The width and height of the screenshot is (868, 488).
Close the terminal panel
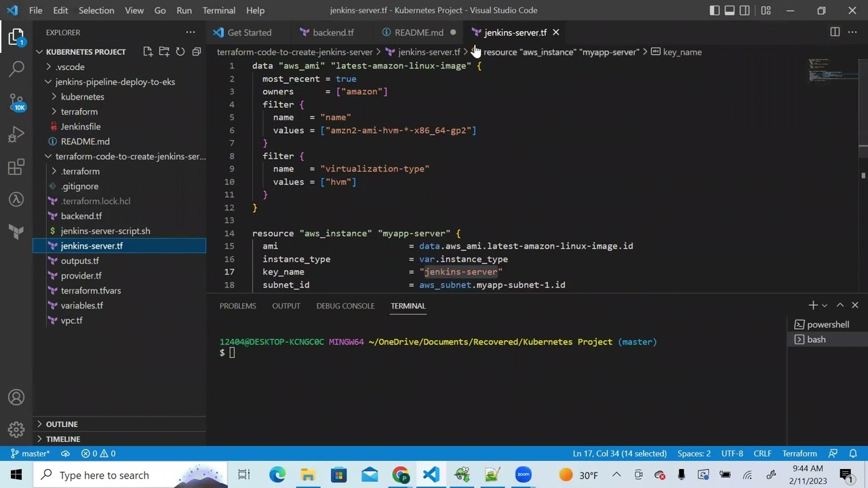point(854,306)
